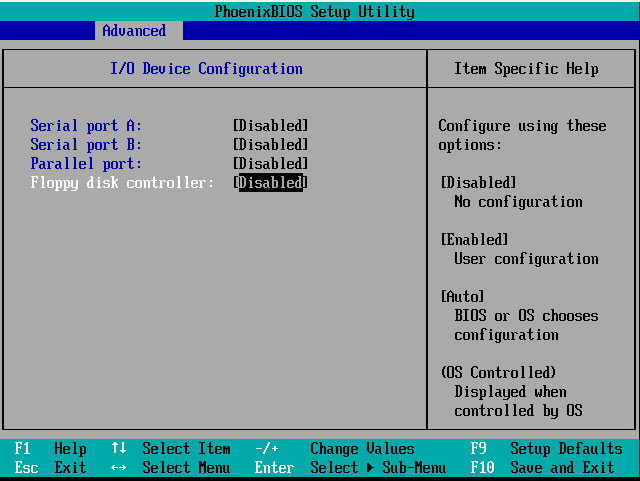Screen dimensions: 640x481
Task: Select the Serial port B label
Action: pyautogui.click(x=86, y=144)
